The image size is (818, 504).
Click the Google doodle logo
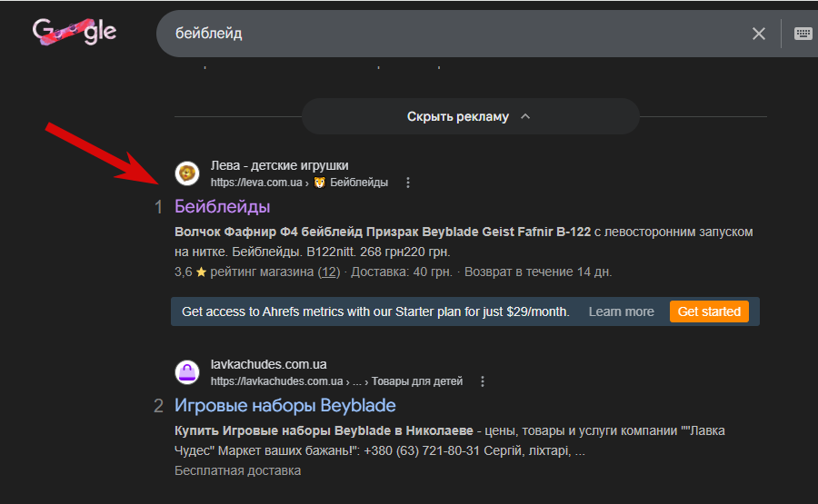pyautogui.click(x=75, y=34)
